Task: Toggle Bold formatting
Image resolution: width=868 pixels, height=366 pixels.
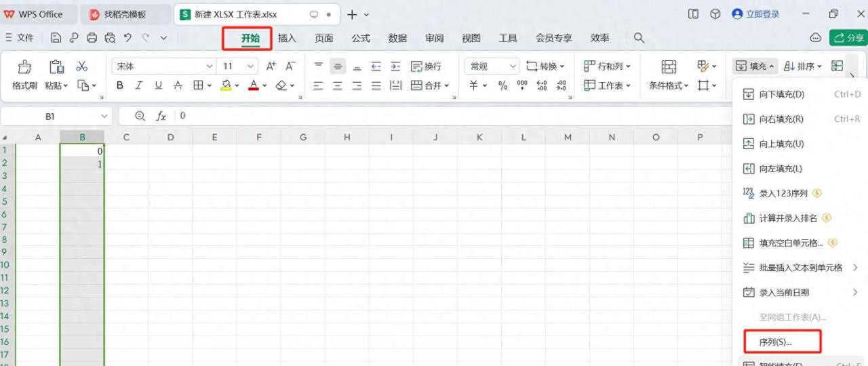Action: [x=120, y=85]
